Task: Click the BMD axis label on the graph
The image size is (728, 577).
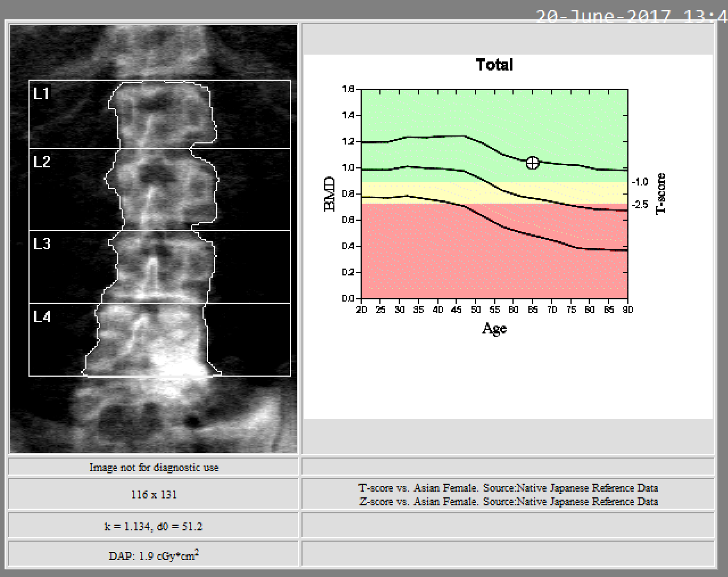Action: [329, 193]
